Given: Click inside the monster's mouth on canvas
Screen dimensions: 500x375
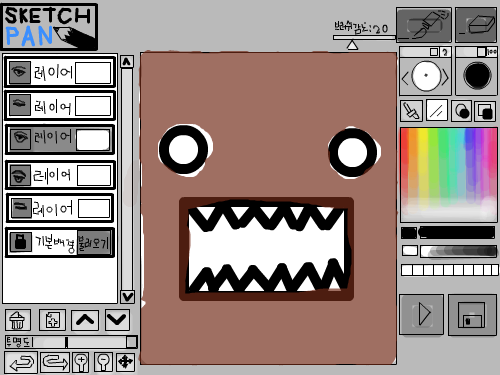Looking at the screenshot, I should click(267, 248).
